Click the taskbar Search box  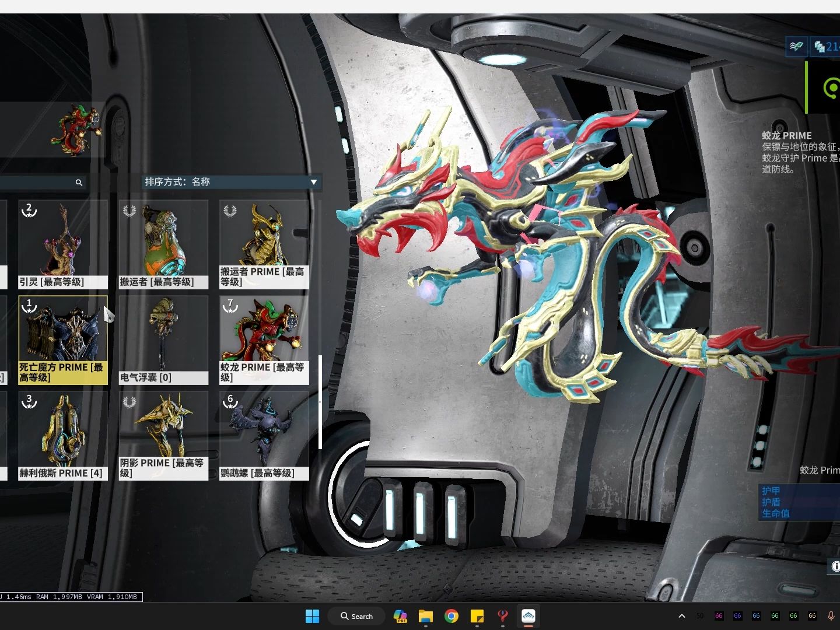coord(356,616)
